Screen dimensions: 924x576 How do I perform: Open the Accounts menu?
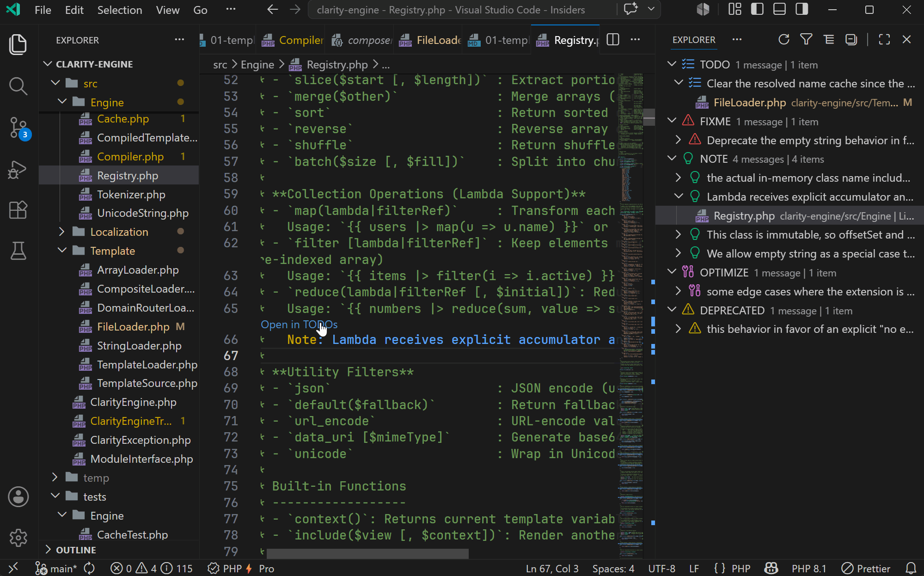[18, 496]
